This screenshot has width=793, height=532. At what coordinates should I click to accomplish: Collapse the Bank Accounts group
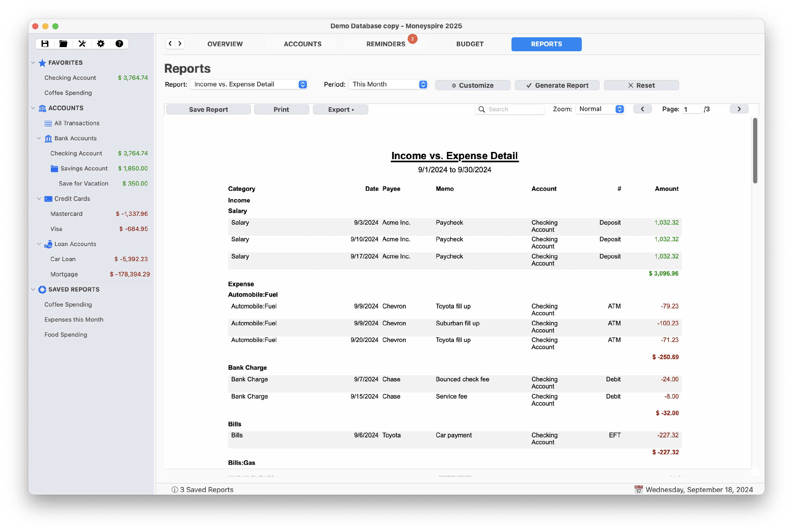coord(39,138)
